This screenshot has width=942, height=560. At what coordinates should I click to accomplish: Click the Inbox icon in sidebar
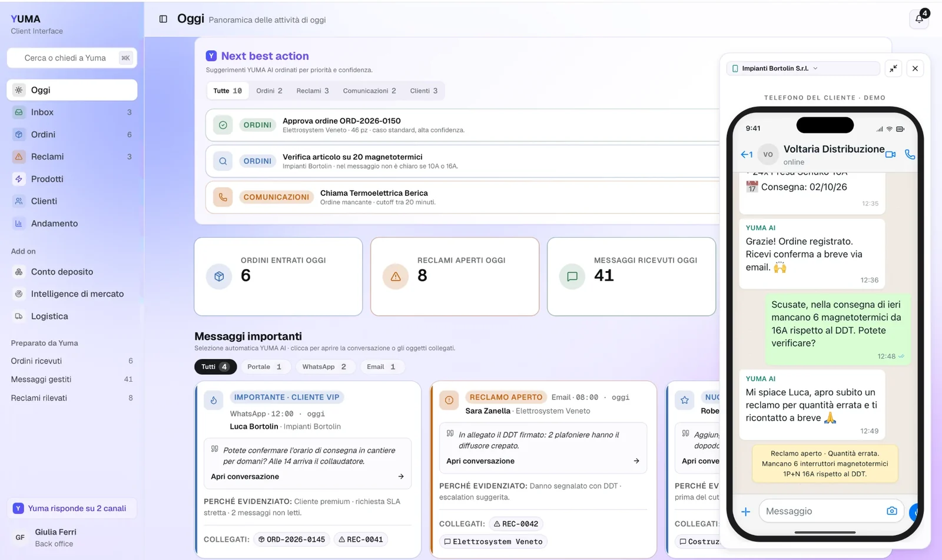[x=19, y=112]
